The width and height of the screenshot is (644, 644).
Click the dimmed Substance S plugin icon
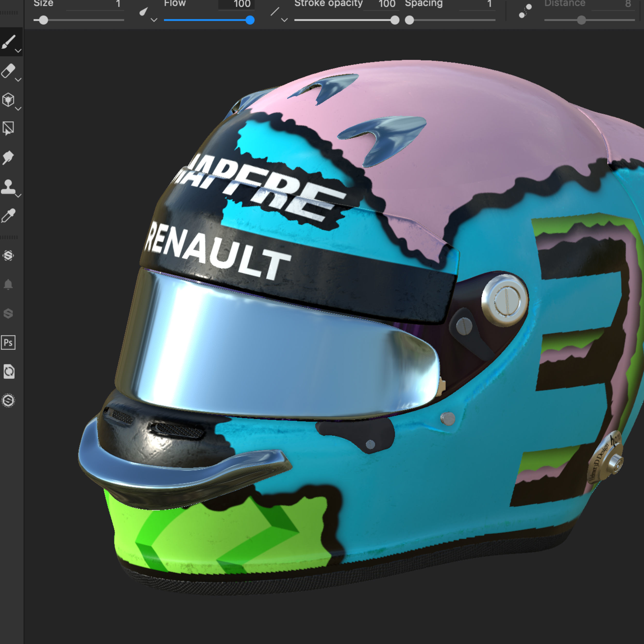(x=8, y=313)
